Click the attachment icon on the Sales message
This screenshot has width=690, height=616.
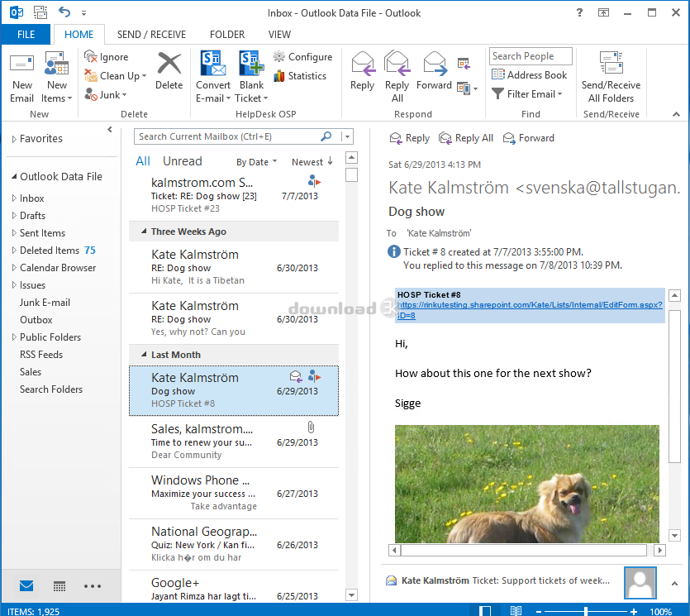(311, 427)
